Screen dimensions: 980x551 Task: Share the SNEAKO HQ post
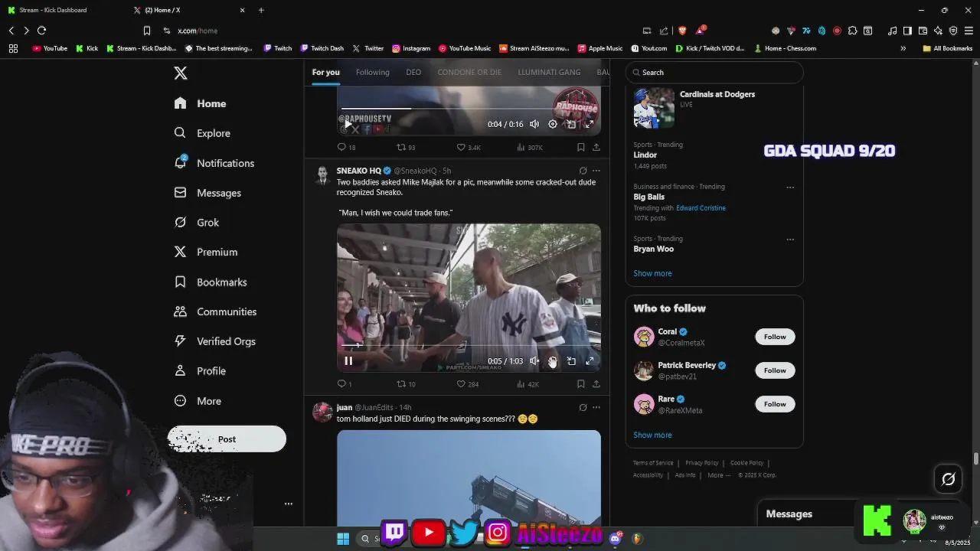[x=596, y=384]
